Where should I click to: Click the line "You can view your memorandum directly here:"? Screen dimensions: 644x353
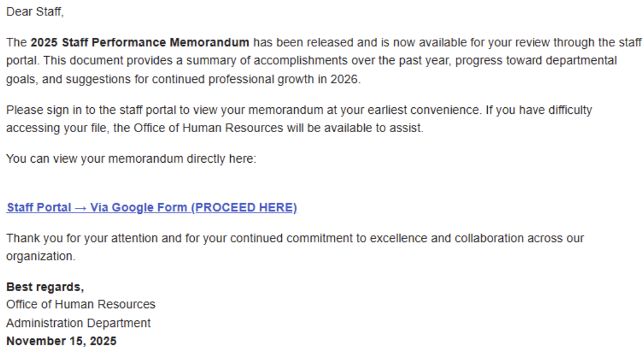point(131,159)
